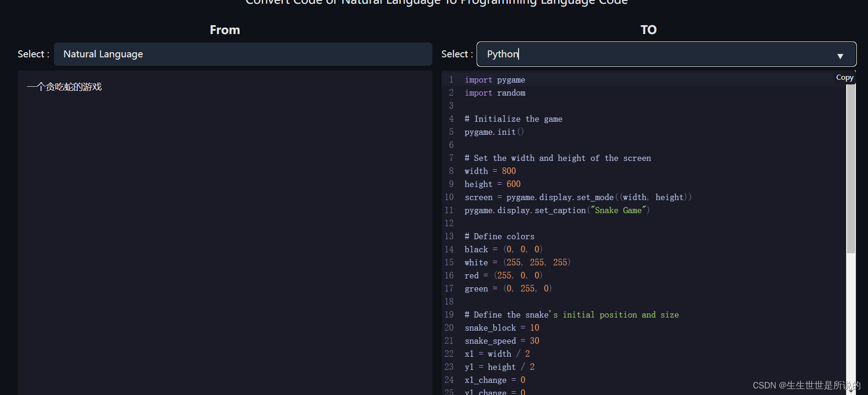Click the set_caption "Snake Game" line

tap(557, 210)
